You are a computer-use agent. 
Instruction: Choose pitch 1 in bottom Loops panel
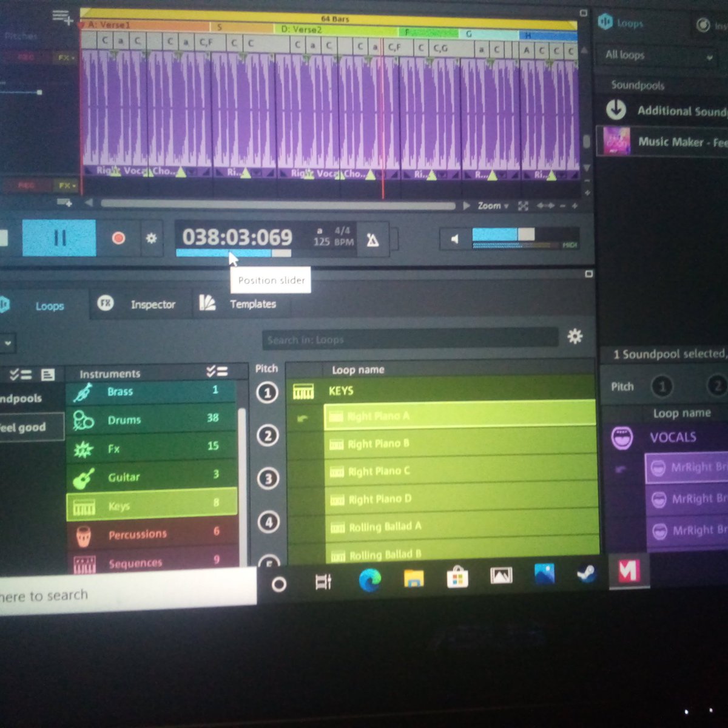tap(267, 393)
